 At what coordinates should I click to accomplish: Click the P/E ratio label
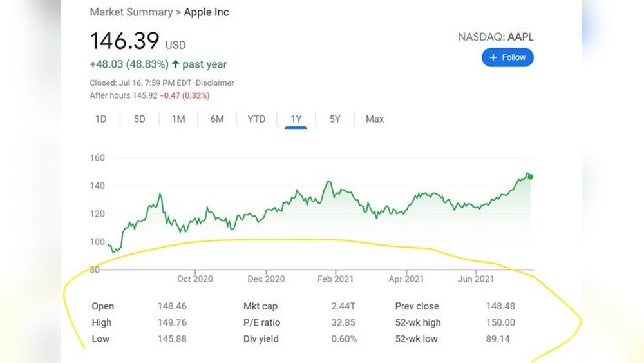[261, 322]
